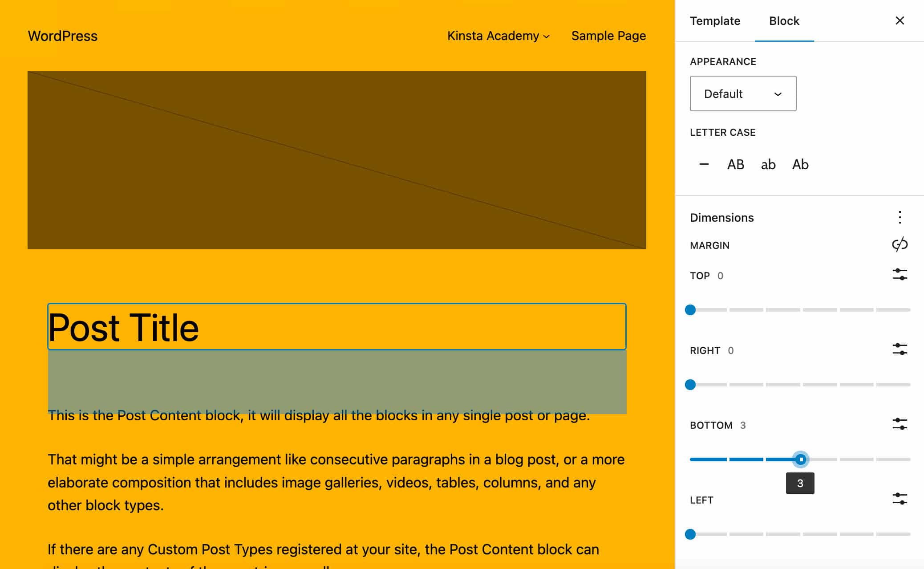Viewport: 924px width, 569px height.
Task: Click the LEFT margin fine-tune icon
Action: coord(899,500)
